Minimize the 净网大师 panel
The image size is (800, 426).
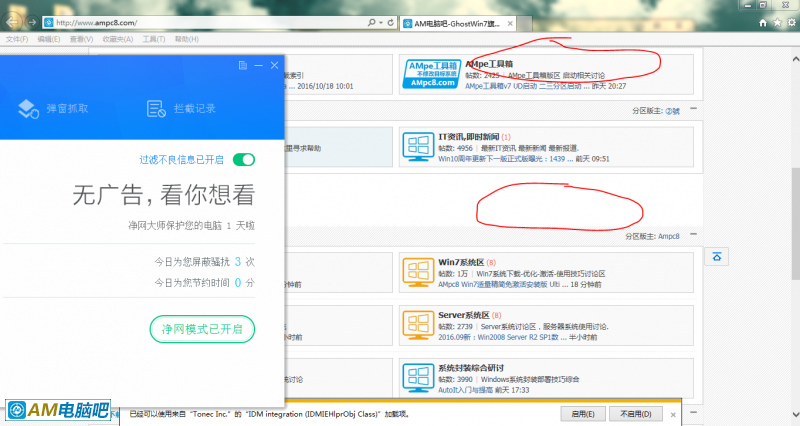tap(259, 65)
